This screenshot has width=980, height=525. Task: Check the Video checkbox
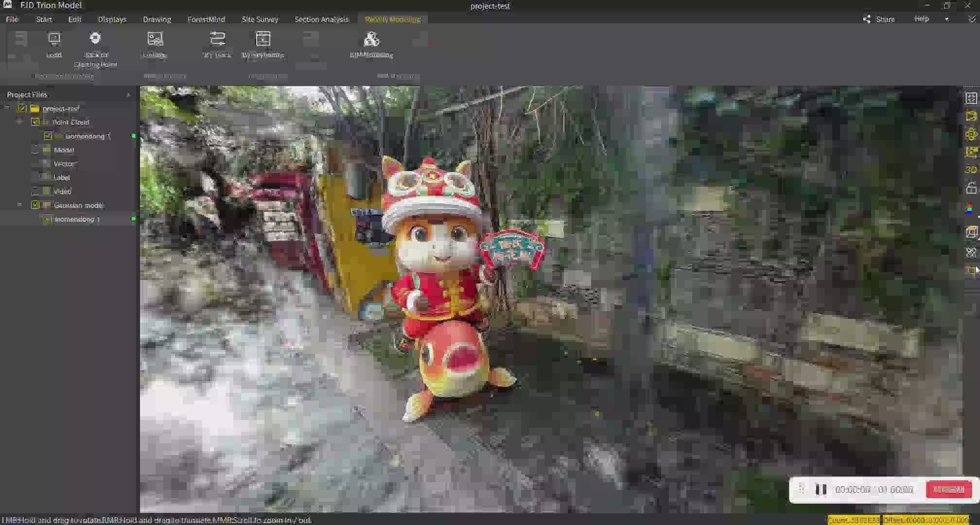pyautogui.click(x=35, y=191)
